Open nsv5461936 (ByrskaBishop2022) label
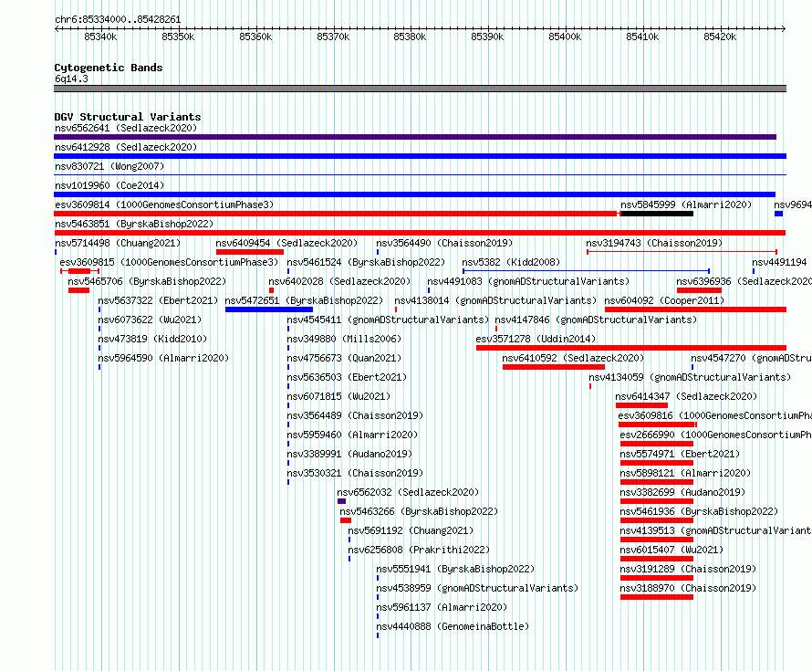The width and height of the screenshot is (812, 671). tap(699, 511)
